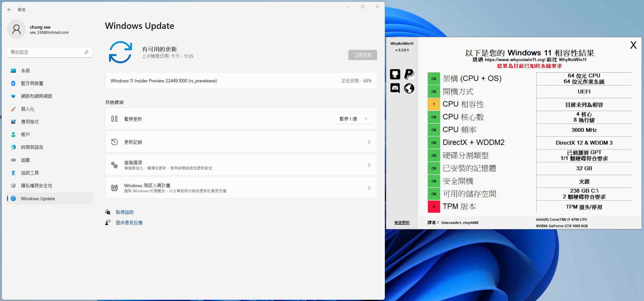Maximize the Settings window

(x=363, y=7)
